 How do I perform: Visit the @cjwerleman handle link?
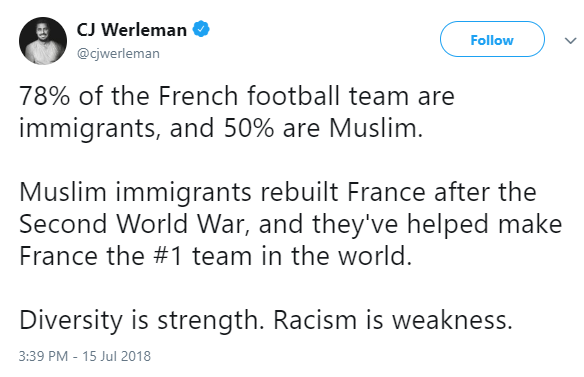[x=118, y=54]
